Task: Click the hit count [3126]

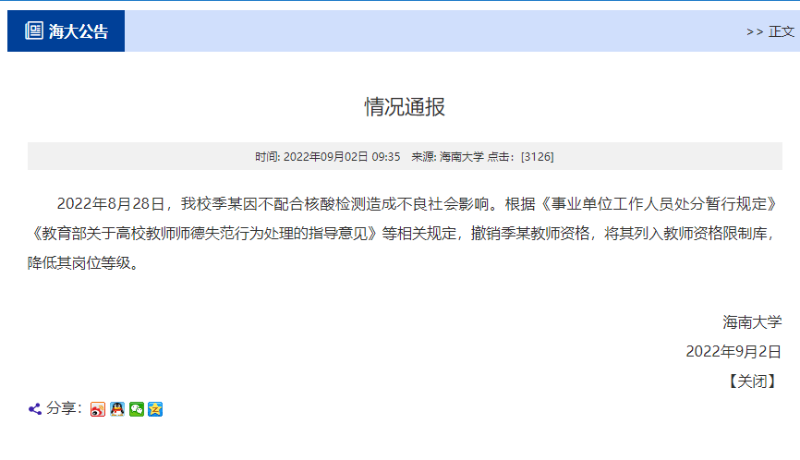Action: pyautogui.click(x=537, y=157)
